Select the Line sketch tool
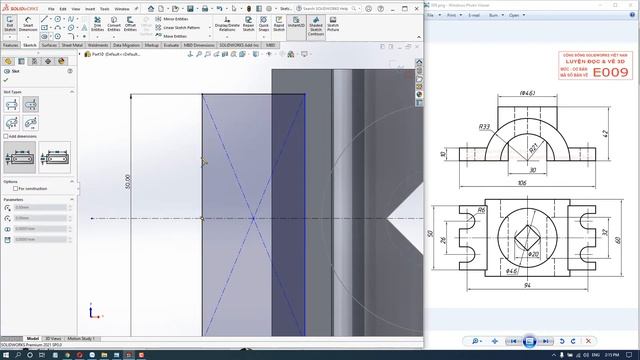640x360 pixels. coord(44,19)
